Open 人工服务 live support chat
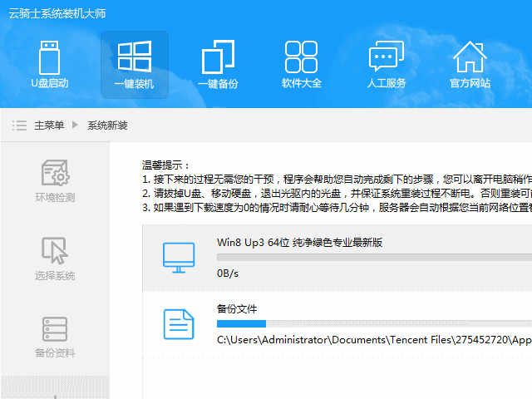 click(386, 65)
